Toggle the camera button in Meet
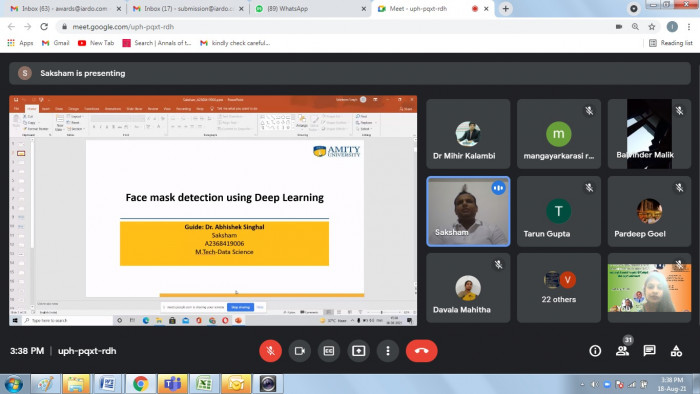Screen dimensions: 700x394 coord(300,351)
